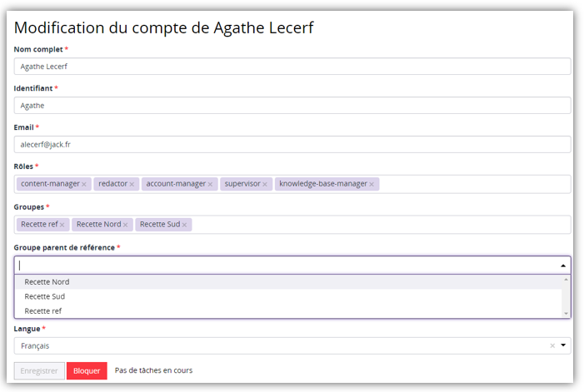Remove the Recette ref group tag
584x392 pixels.
(62, 225)
